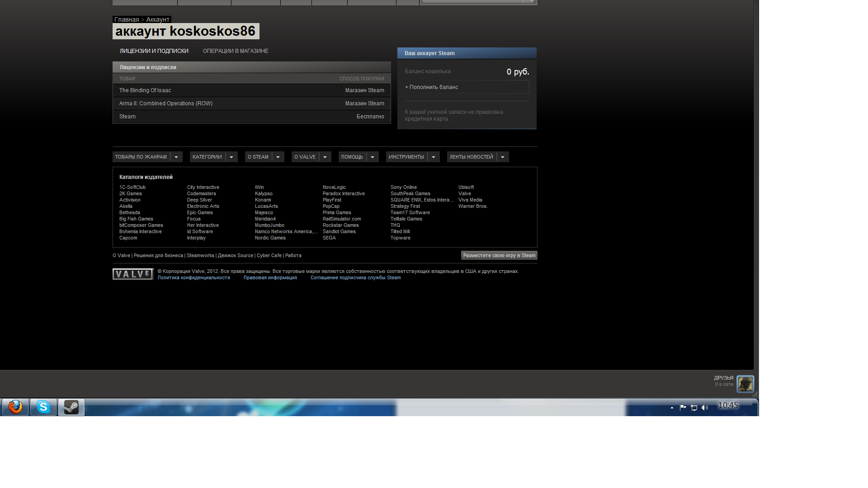Screen dimensions: 868x488
Task: Open the Valve publisher catalog
Action: coord(465,193)
